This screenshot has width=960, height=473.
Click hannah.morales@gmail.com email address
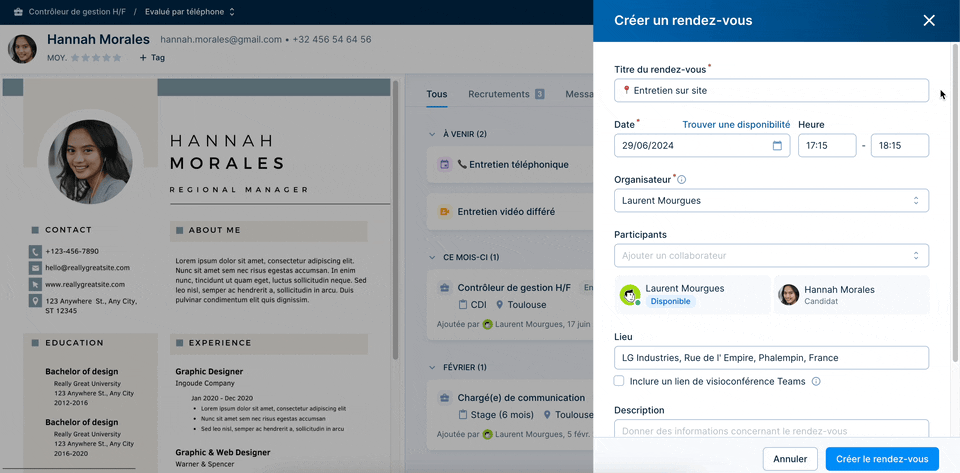(221, 40)
